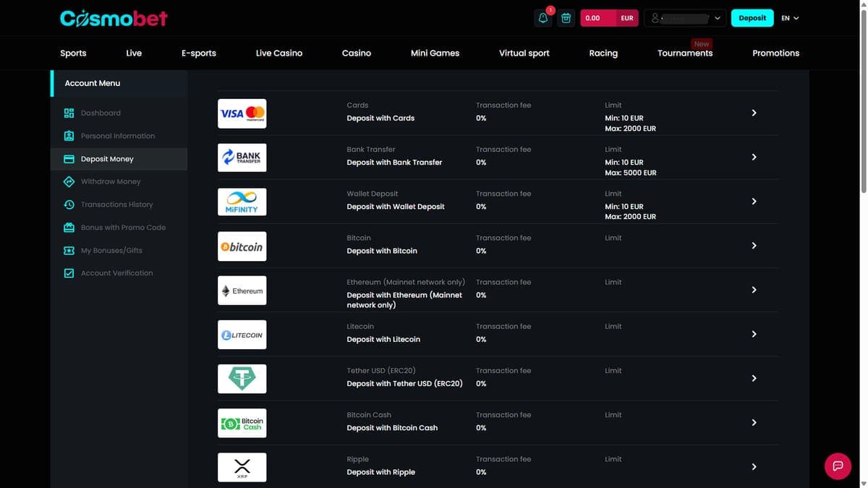
Task: Select the Bitcoin logo
Action: click(x=242, y=247)
